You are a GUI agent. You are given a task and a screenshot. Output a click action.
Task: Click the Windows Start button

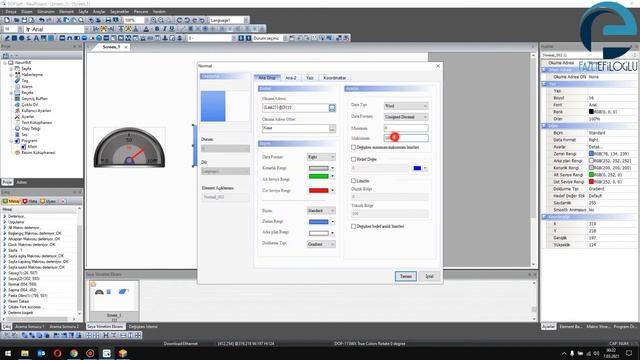pyautogui.click(x=8, y=353)
